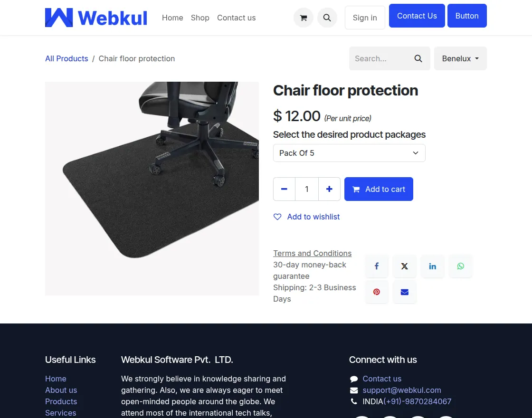The height and width of the screenshot is (418, 532).
Task: Share product on Facebook
Action: [377, 266]
